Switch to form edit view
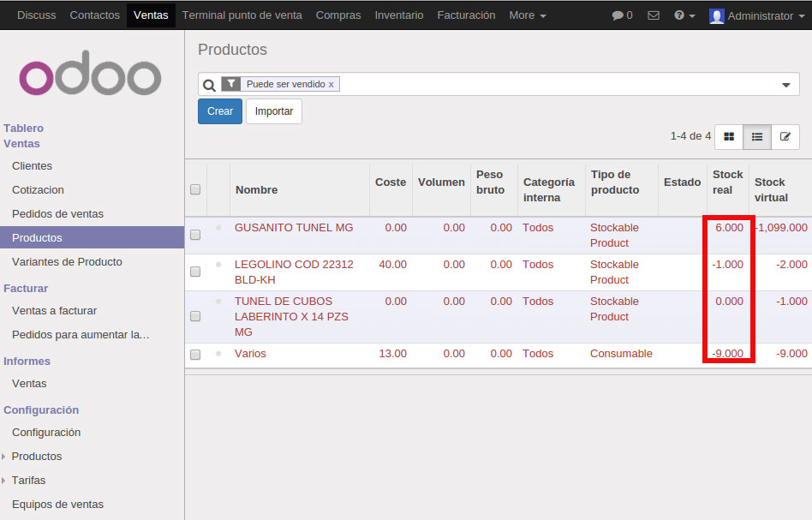The image size is (812, 520). click(x=785, y=137)
